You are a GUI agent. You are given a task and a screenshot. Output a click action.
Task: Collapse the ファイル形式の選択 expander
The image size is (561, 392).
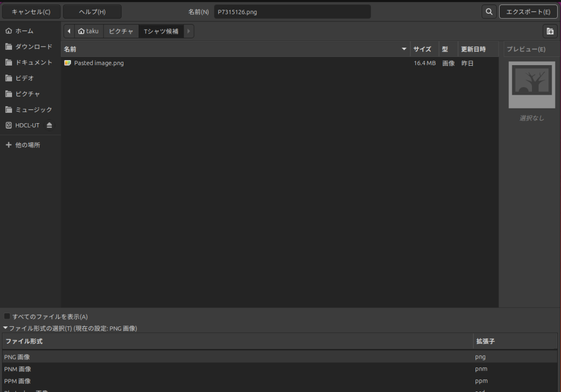click(5, 328)
